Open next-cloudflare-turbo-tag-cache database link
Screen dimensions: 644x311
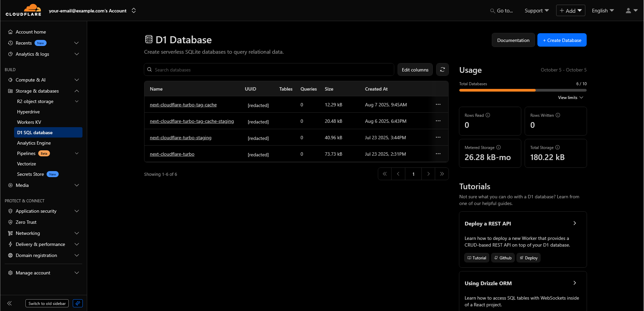pyautogui.click(x=183, y=105)
